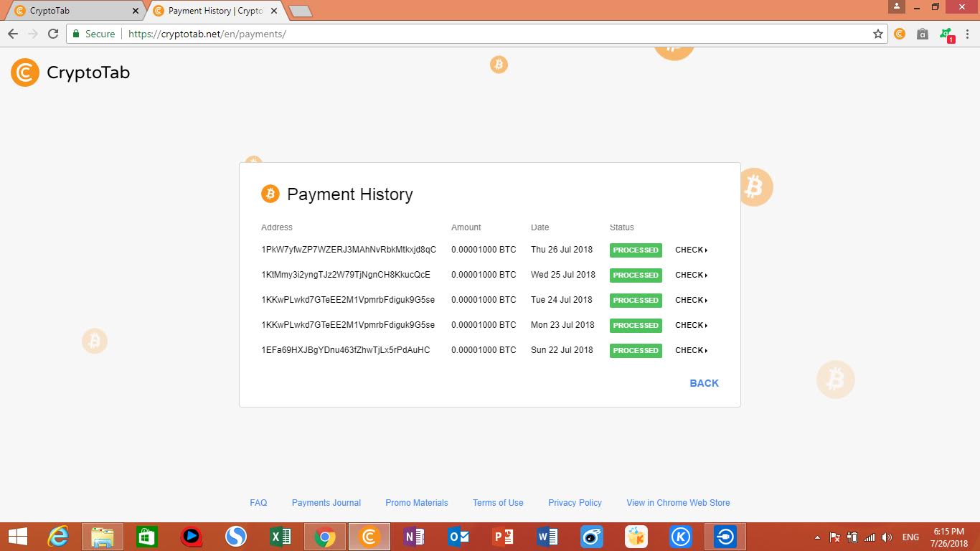This screenshot has width=980, height=551.
Task: Click the Bitcoin icon beside Payment History title
Action: click(x=270, y=194)
